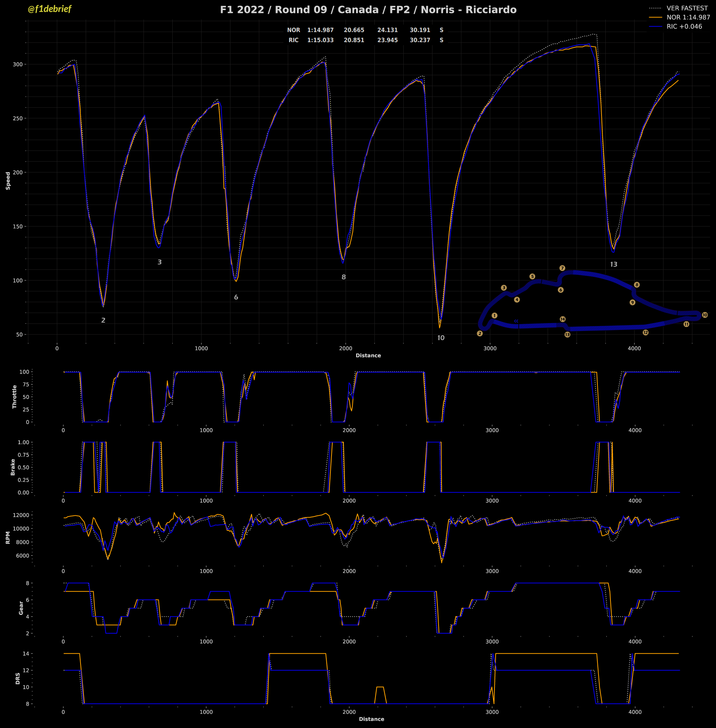The width and height of the screenshot is (716, 728).
Task: Select the 'NOR 1:14.987' legend label
Action: tap(688, 17)
